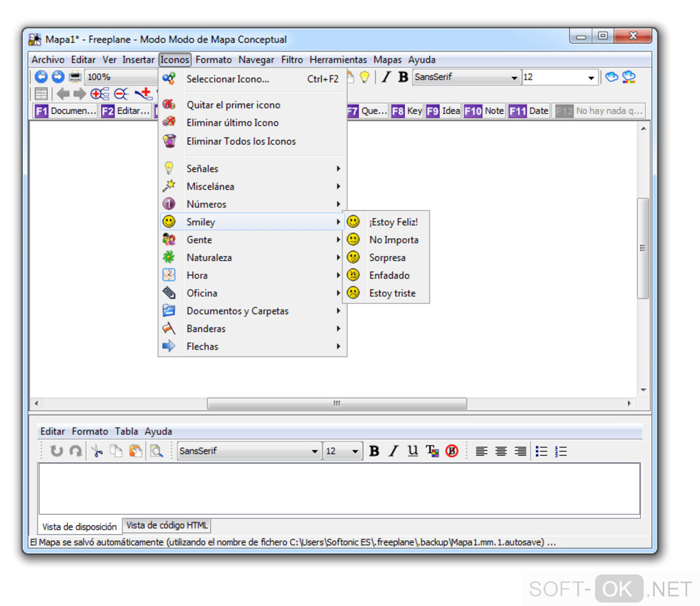The width and height of the screenshot is (700, 606).
Task: Click the zoom out magnifier icon
Action: tap(121, 94)
